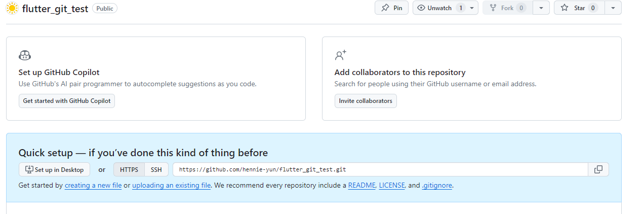Click the disabled Fork button

pyautogui.click(x=508, y=8)
